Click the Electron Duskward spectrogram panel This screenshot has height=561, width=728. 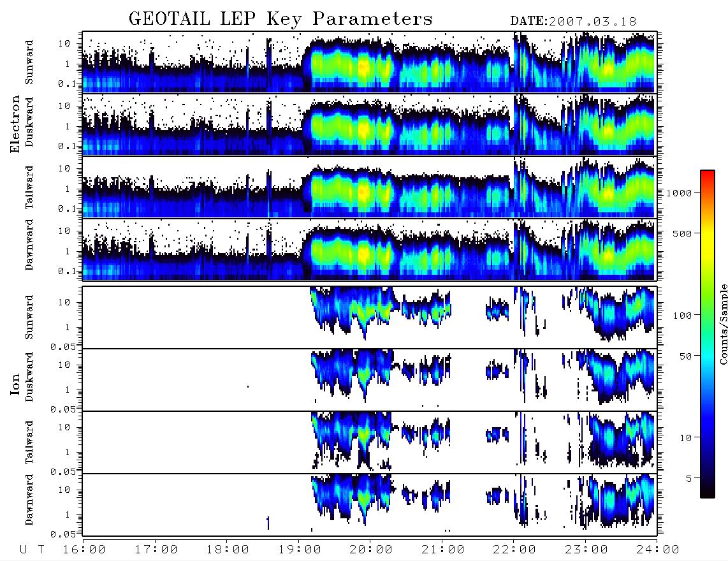tap(370, 124)
